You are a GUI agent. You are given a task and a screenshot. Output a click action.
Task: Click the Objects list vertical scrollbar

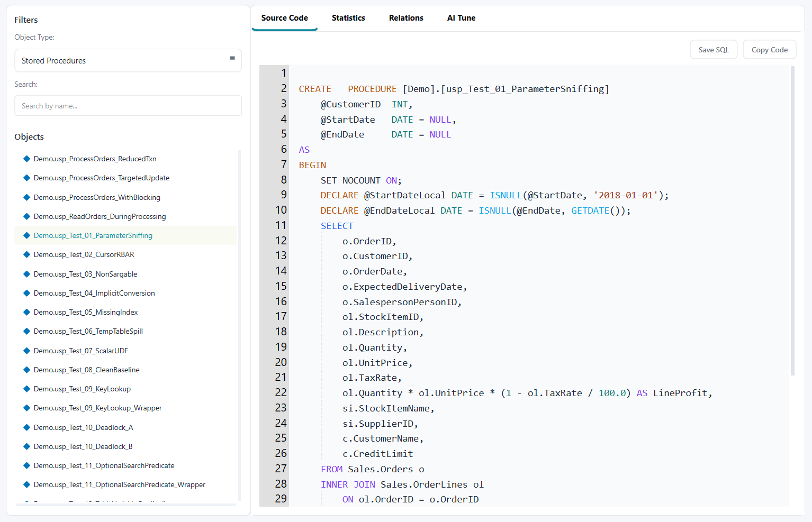point(239,325)
